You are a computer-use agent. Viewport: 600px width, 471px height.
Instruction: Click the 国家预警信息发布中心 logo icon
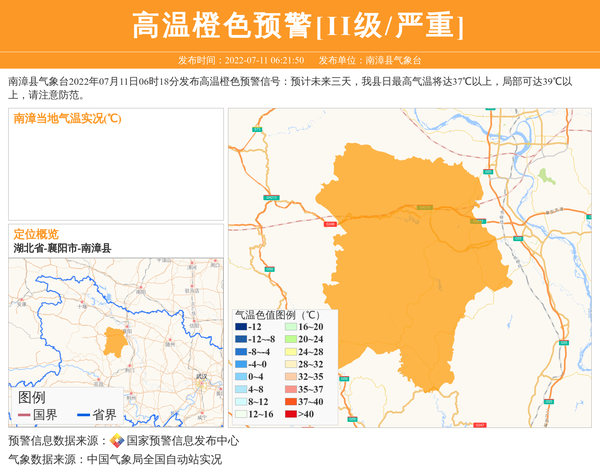pyautogui.click(x=117, y=441)
